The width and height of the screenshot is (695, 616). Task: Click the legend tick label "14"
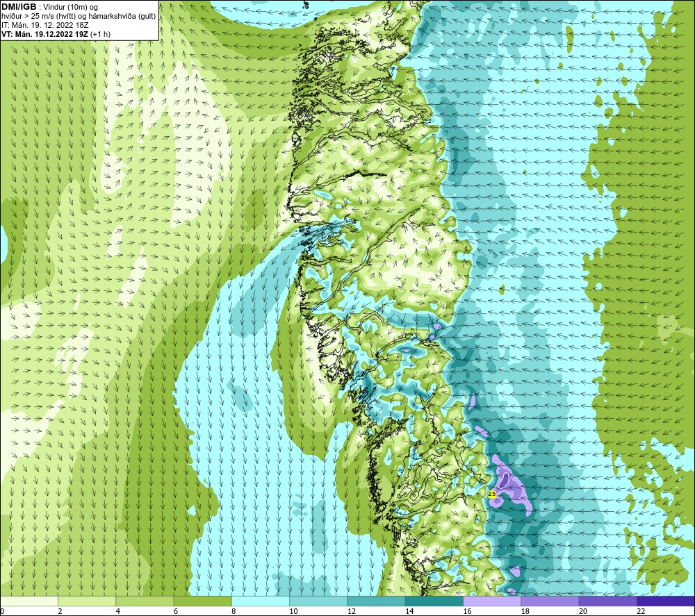pos(409,611)
